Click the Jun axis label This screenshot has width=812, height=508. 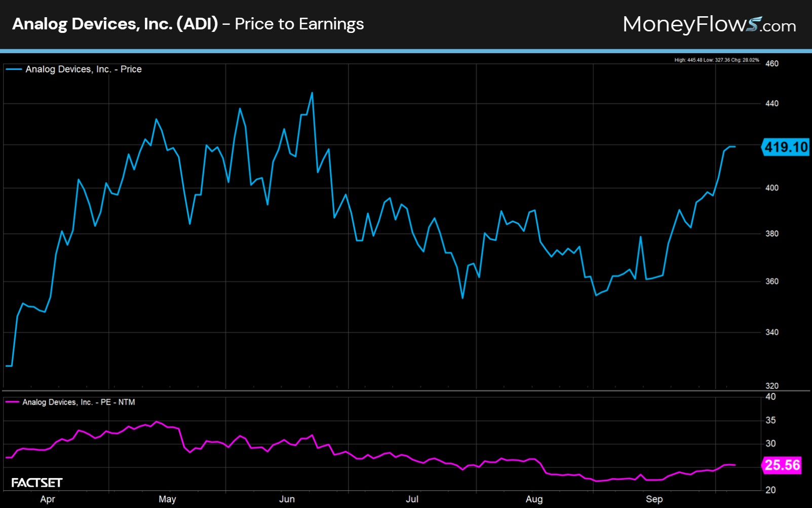[x=287, y=499]
